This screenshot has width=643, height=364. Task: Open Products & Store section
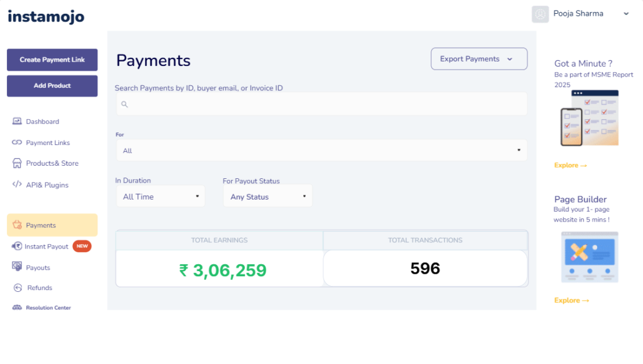pos(52,163)
